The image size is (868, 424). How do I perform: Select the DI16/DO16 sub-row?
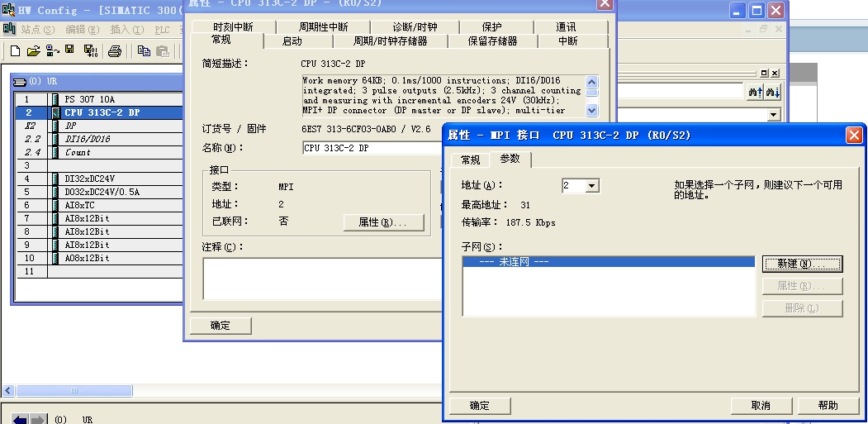pos(100,139)
